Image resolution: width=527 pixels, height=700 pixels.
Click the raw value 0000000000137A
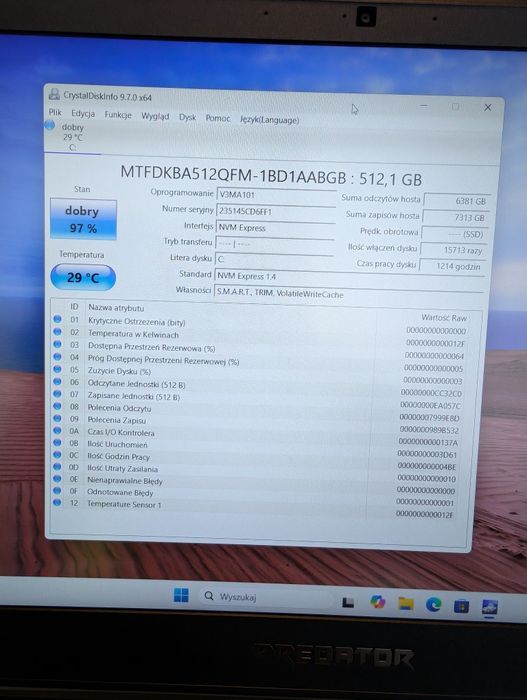[x=428, y=442]
